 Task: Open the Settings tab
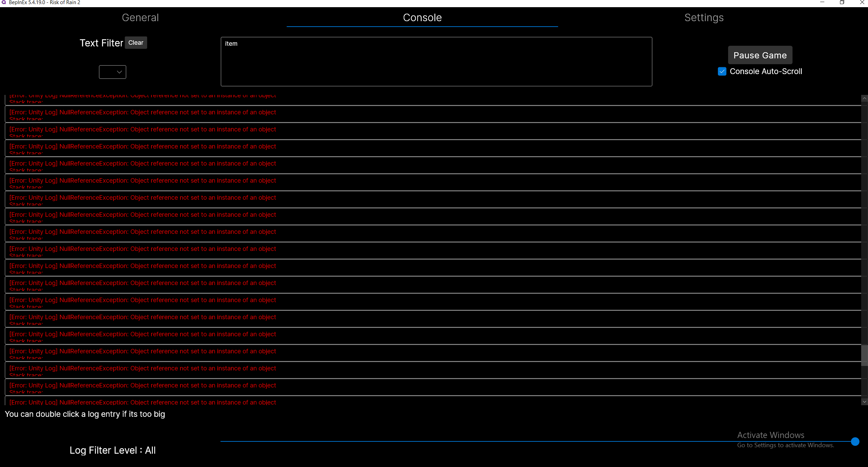(704, 17)
